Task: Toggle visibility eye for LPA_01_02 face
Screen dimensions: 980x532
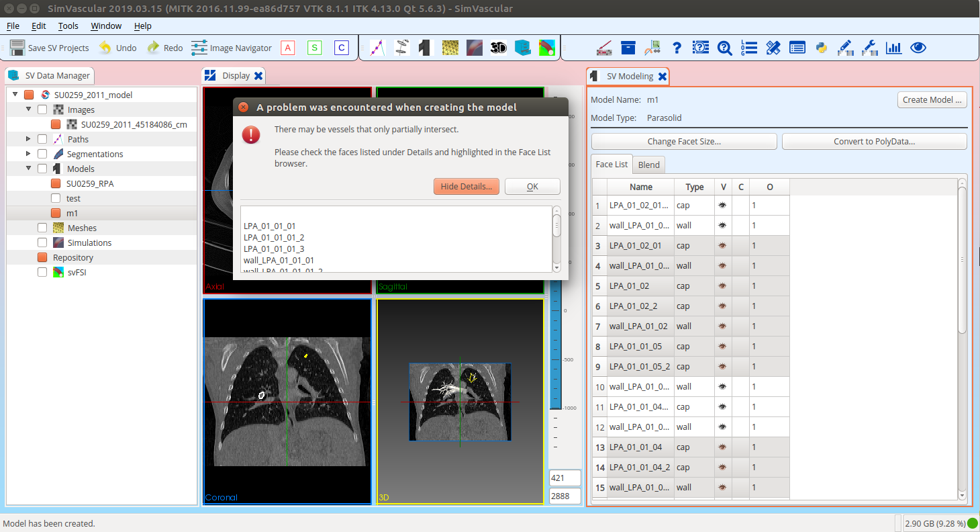Action: pos(724,285)
